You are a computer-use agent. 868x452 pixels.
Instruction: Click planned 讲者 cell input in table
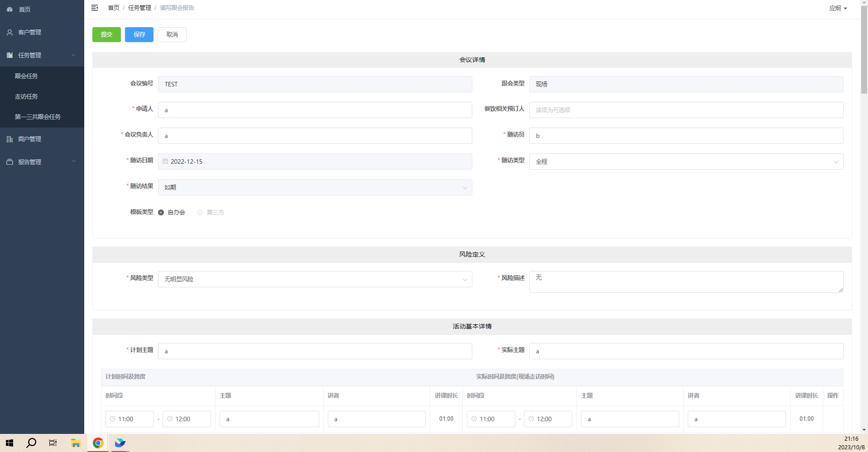click(376, 419)
